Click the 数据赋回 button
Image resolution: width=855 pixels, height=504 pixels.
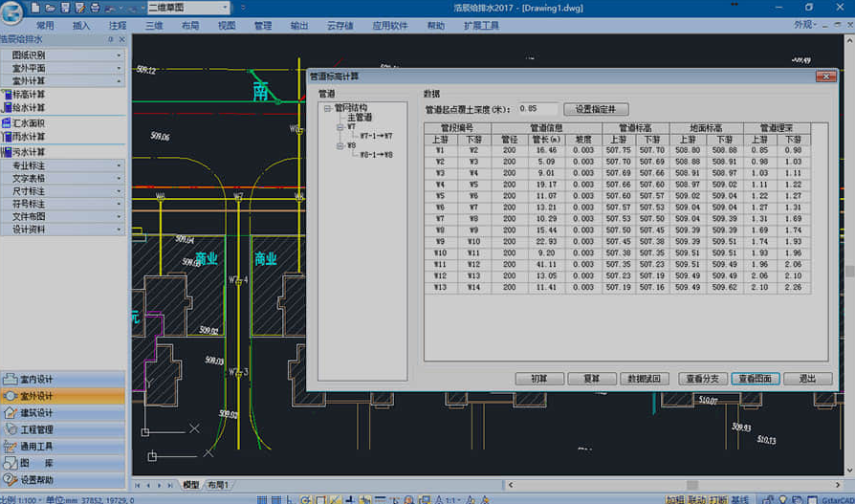click(645, 379)
